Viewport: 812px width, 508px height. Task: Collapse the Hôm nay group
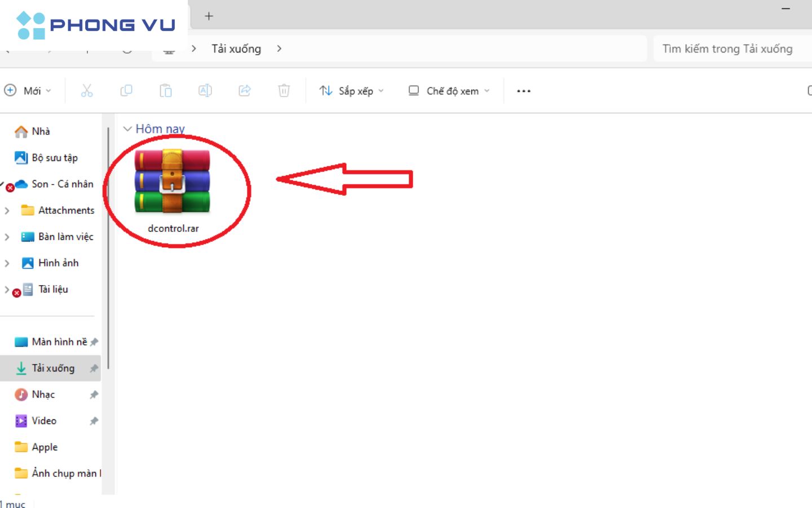pyautogui.click(x=127, y=129)
